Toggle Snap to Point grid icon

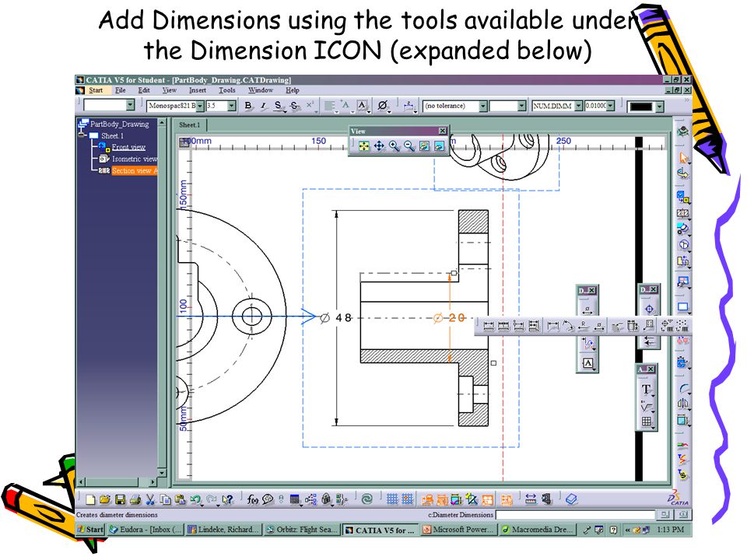407,499
